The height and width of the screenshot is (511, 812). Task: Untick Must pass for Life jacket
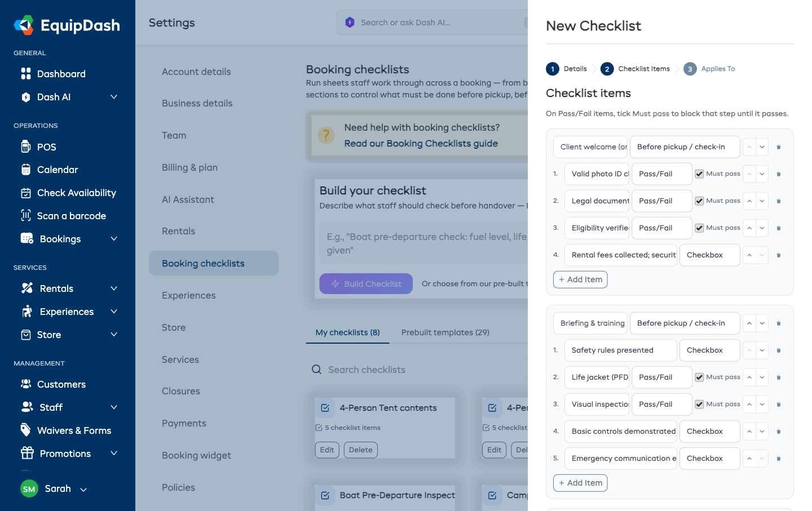click(699, 377)
